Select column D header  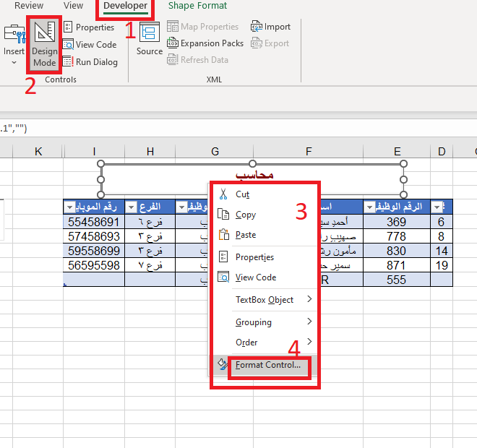pyautogui.click(x=442, y=151)
